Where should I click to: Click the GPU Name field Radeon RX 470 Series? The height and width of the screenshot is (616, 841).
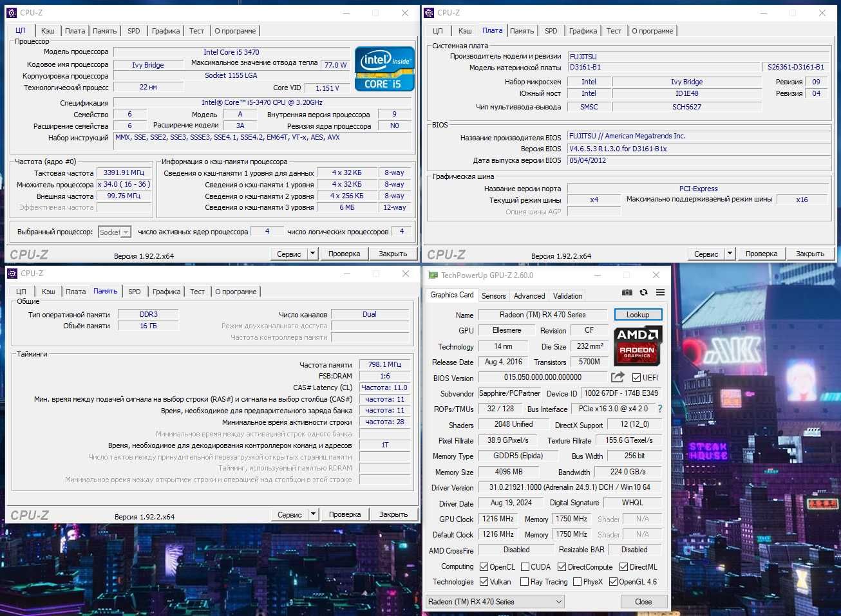pos(543,315)
